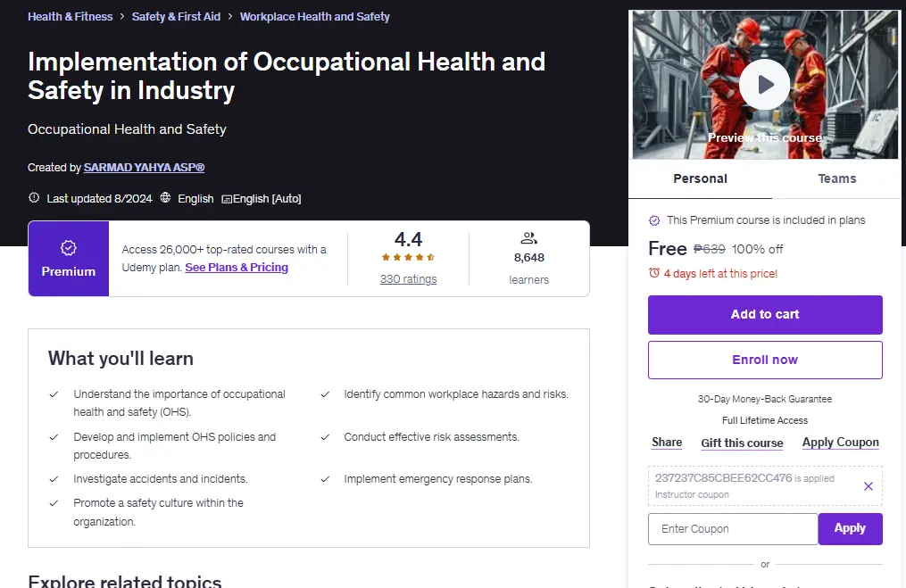The width and height of the screenshot is (906, 588).
Task: Click the Apply coupon button
Action: 850,529
